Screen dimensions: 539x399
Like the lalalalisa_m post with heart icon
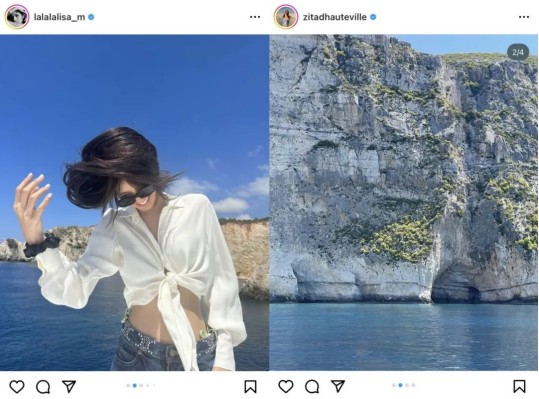click(16, 387)
